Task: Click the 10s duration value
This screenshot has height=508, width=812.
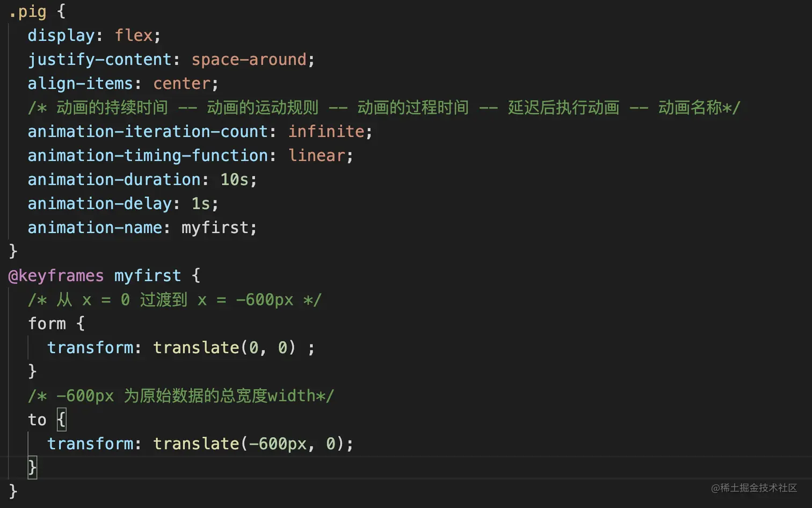Action: (x=235, y=180)
